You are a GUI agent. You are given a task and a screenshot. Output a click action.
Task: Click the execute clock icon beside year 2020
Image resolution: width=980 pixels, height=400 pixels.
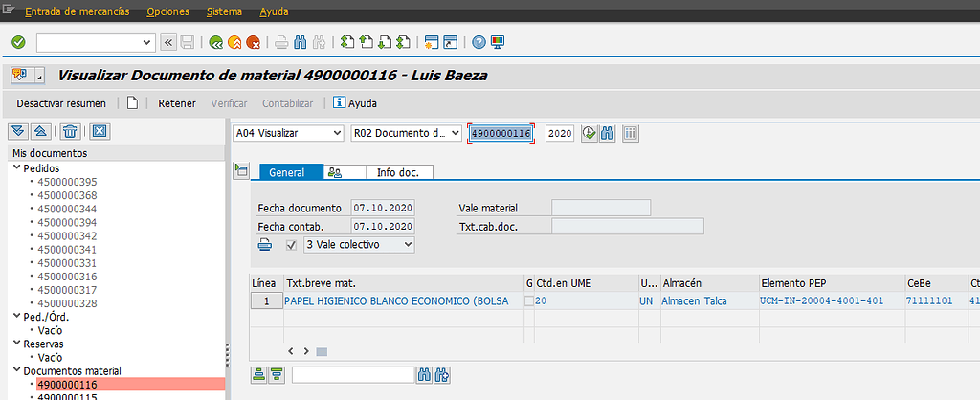coord(589,134)
